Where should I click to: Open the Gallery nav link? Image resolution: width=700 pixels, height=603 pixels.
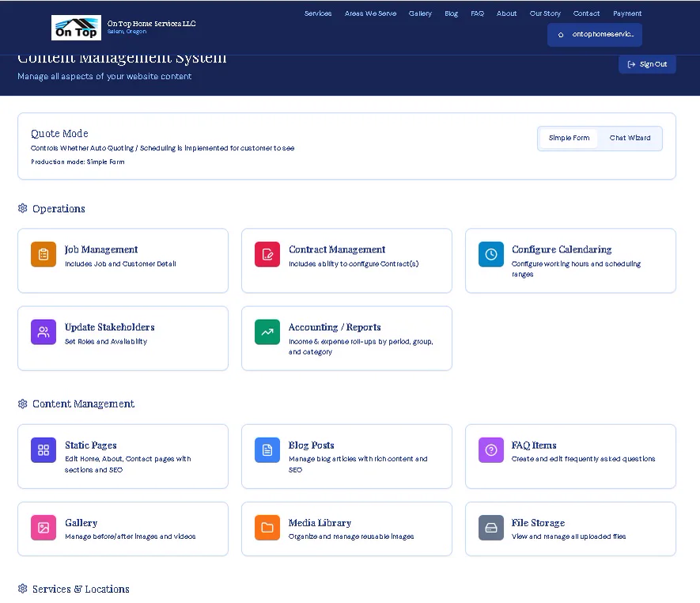(x=420, y=13)
